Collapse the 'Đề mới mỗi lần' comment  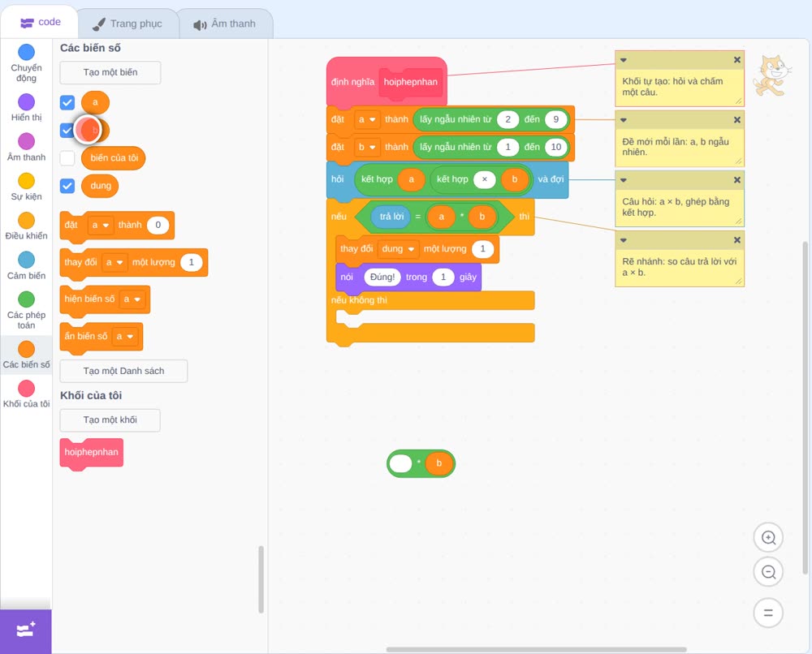624,120
